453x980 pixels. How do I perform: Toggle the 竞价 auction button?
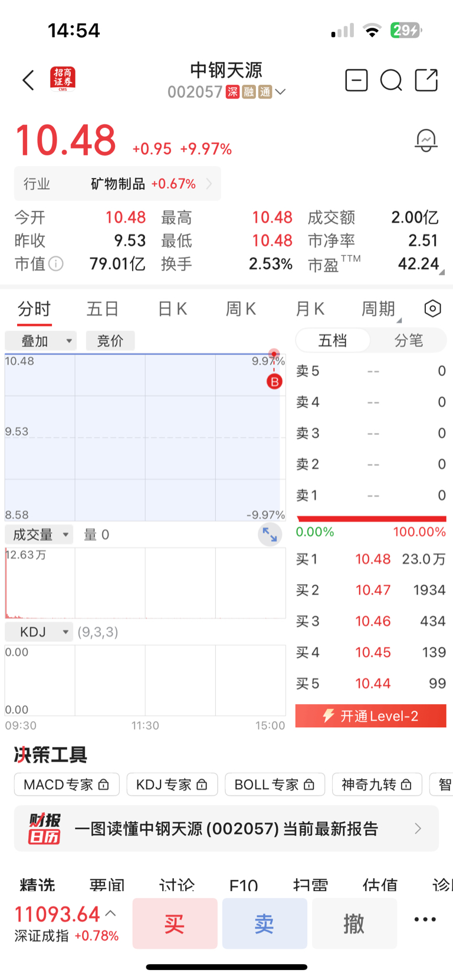[110, 341]
